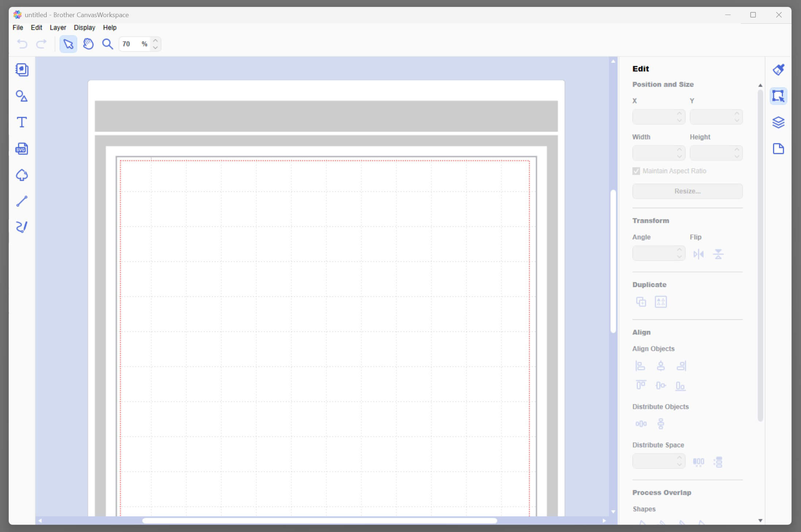
Task: Click the Duplicate object button
Action: (641, 302)
